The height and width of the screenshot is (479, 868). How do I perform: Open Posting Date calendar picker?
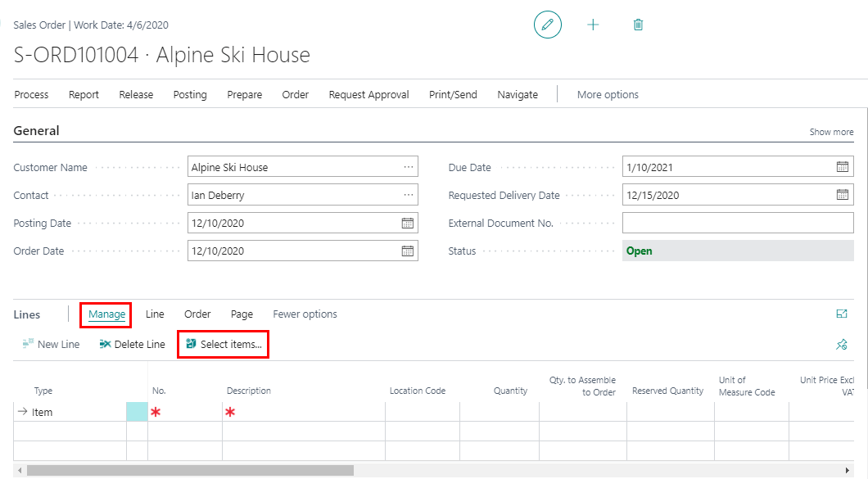[408, 224]
